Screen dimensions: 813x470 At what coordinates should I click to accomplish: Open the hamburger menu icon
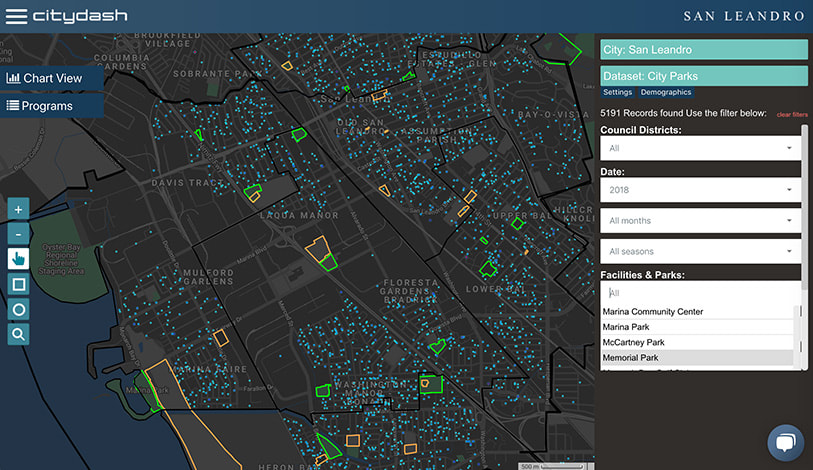(x=15, y=16)
